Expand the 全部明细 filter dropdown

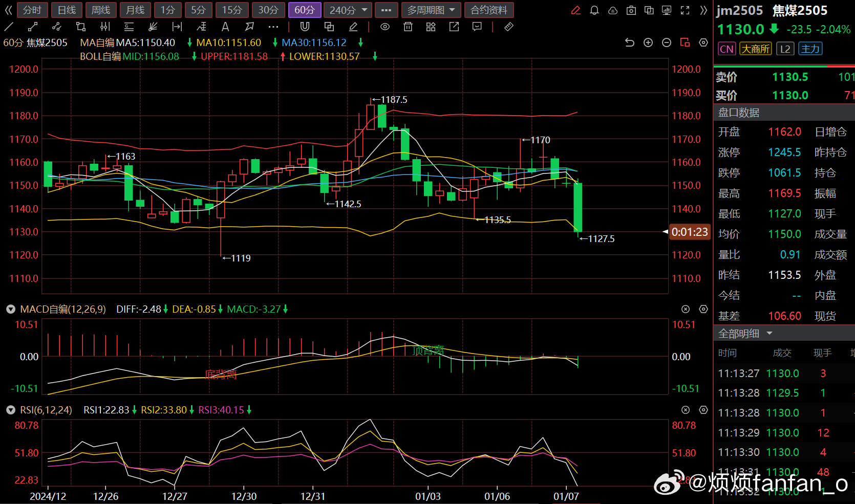[x=769, y=334]
